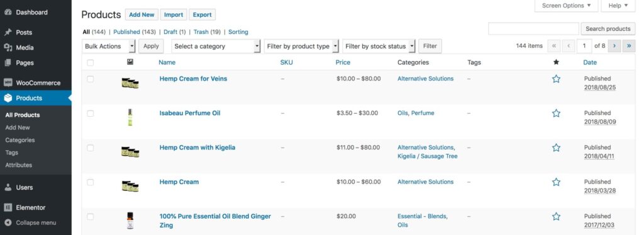Star Hemp Cream for Veins as featured
Viewport: 644px width, 235px height.
click(556, 79)
